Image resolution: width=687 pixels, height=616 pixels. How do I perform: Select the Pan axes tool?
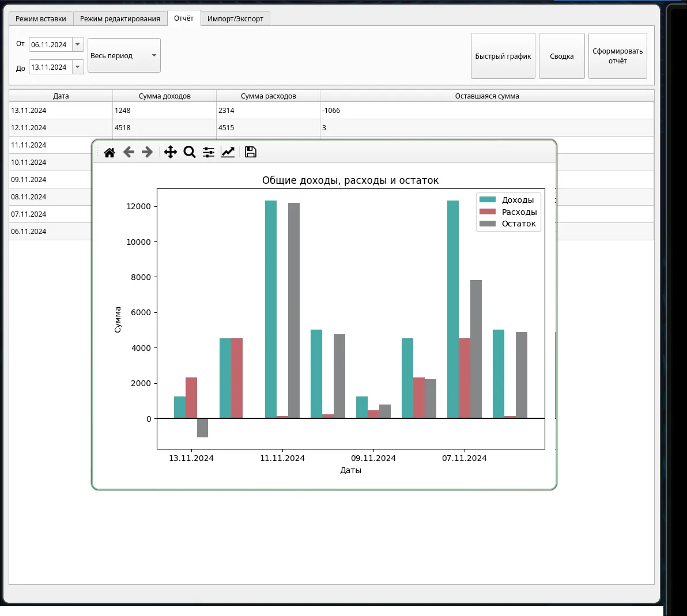(x=171, y=152)
